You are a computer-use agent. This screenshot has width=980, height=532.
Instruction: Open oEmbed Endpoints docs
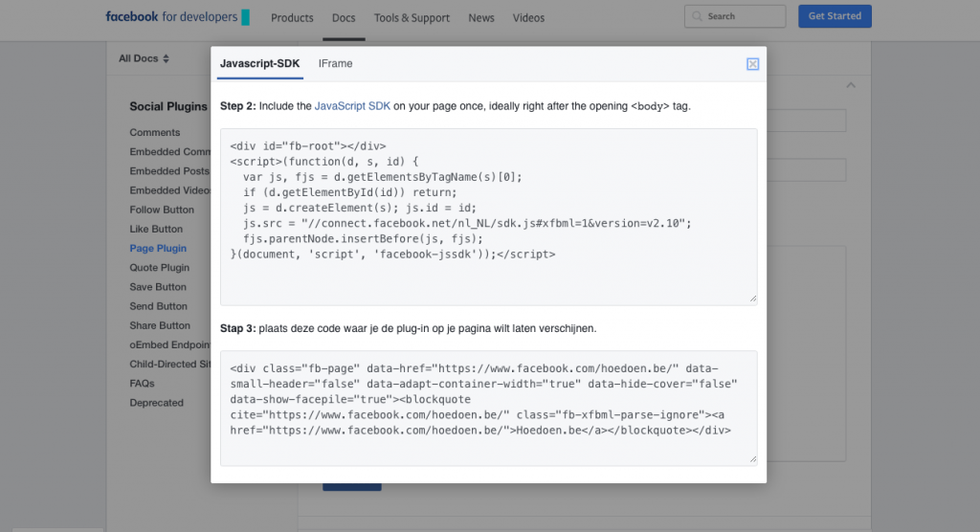[170, 345]
